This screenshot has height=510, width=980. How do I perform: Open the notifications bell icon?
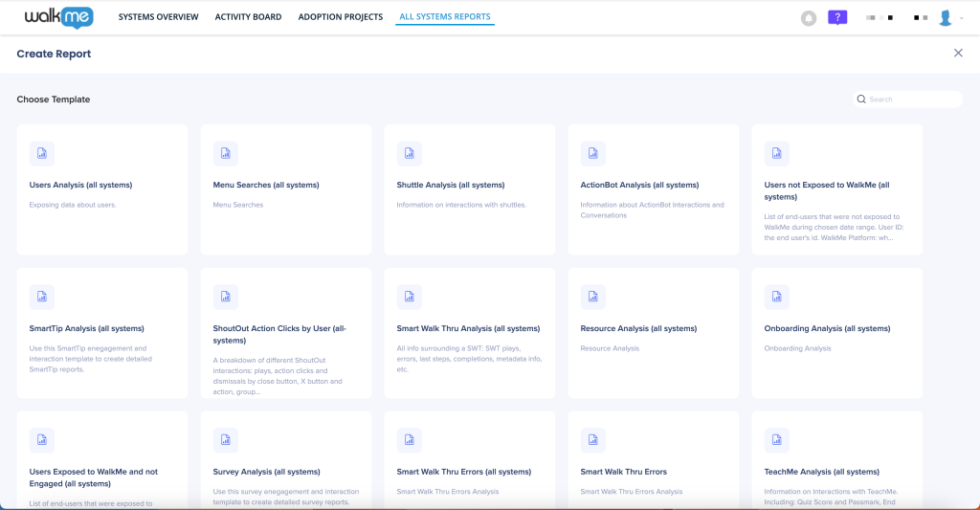click(x=809, y=17)
